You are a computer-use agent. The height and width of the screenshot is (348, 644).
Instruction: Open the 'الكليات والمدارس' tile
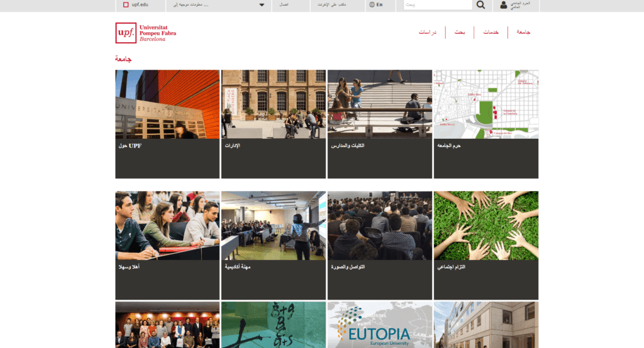click(379, 123)
